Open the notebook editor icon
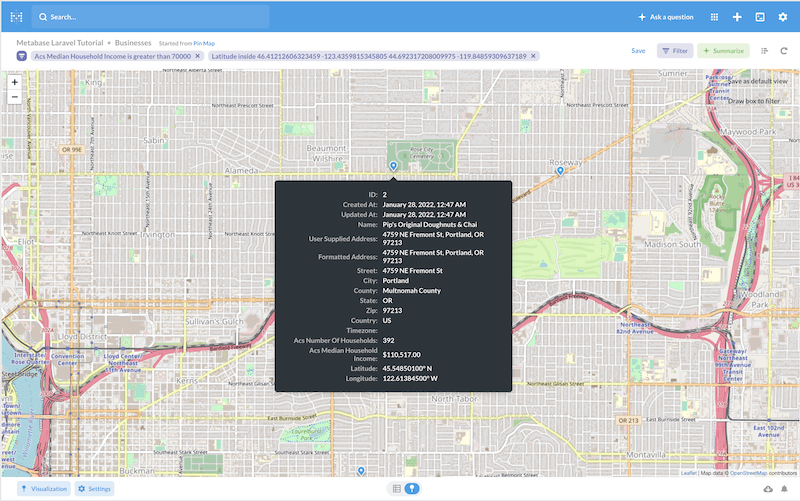 click(x=764, y=51)
